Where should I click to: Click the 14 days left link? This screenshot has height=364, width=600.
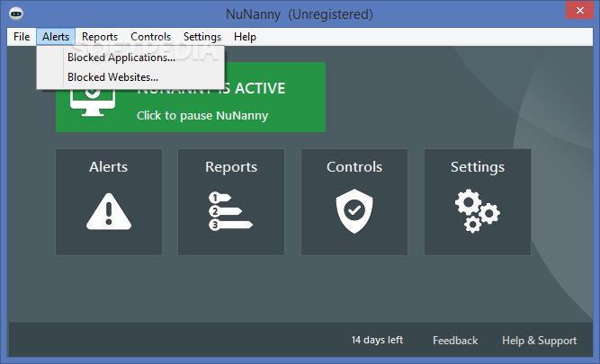[x=377, y=340]
